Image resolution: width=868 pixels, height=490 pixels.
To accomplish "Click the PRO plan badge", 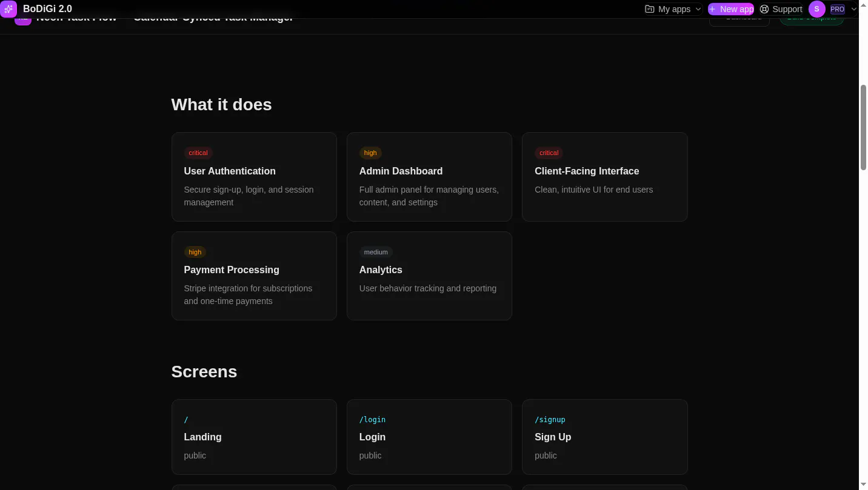I will tap(838, 9).
